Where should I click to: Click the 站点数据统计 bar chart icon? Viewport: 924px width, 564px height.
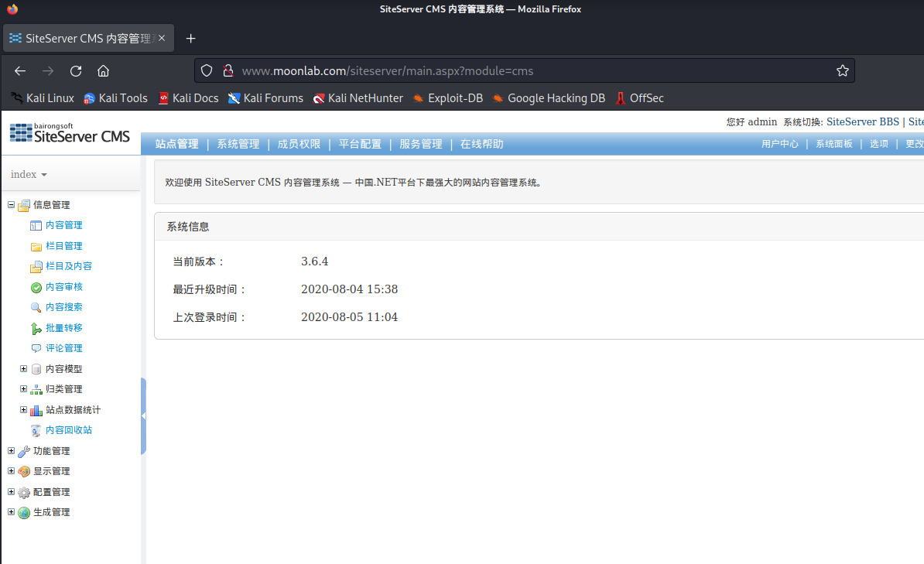pyautogui.click(x=36, y=410)
